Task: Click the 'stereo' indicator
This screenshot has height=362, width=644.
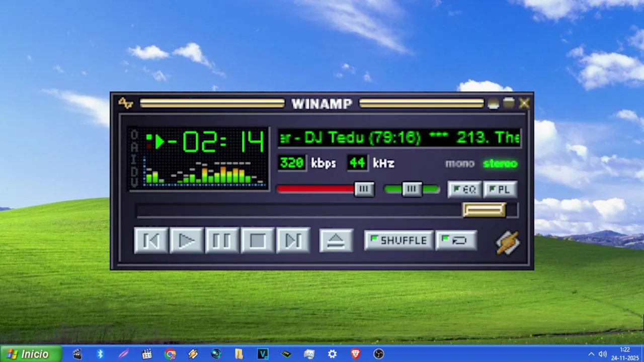Action: pos(500,163)
